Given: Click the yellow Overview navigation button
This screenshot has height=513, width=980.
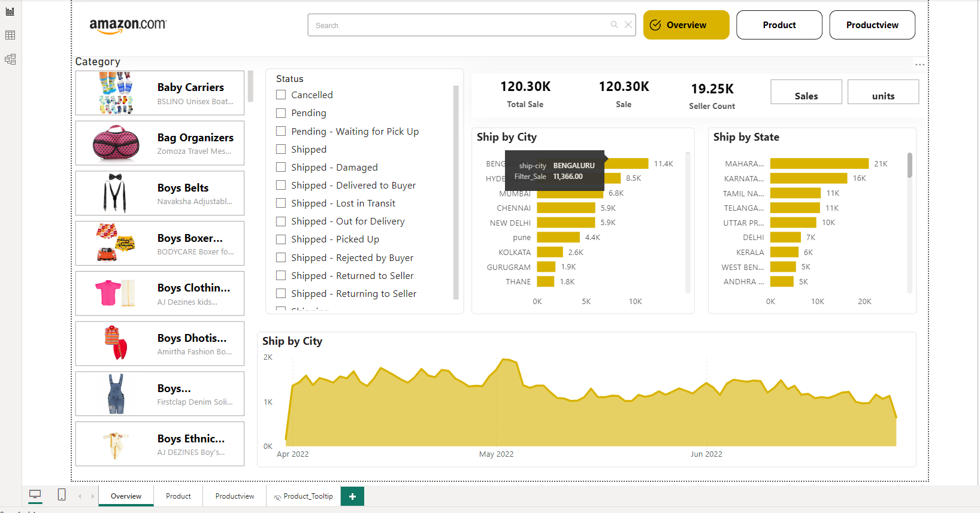Looking at the screenshot, I should point(686,25).
